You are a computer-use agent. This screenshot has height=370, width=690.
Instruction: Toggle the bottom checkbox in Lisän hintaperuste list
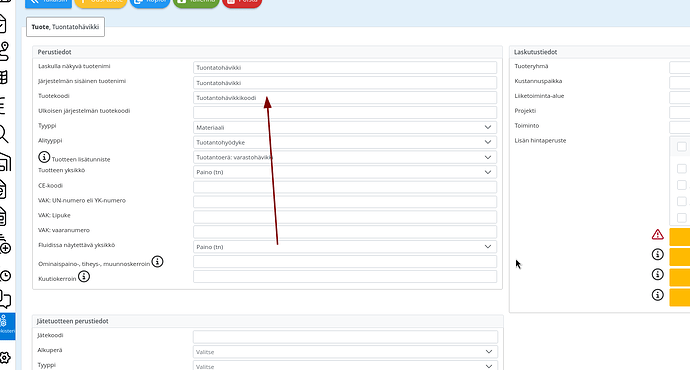pos(682,218)
